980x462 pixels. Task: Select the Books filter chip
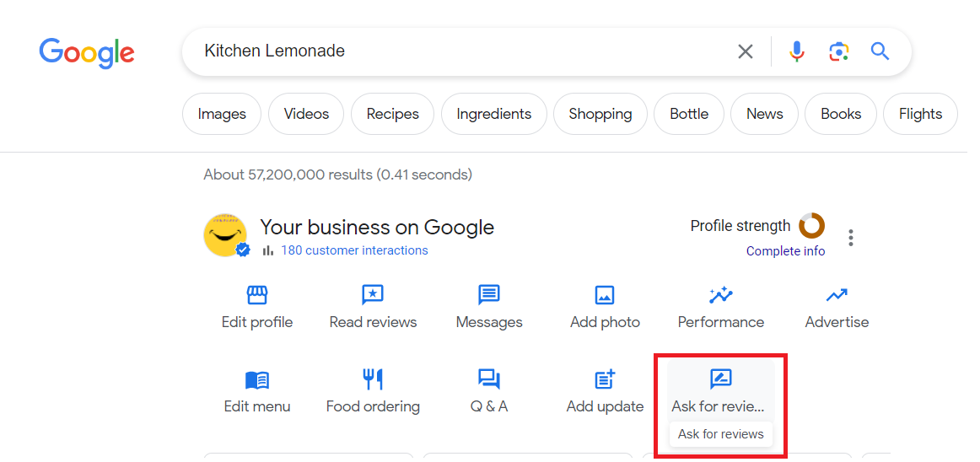(x=841, y=114)
